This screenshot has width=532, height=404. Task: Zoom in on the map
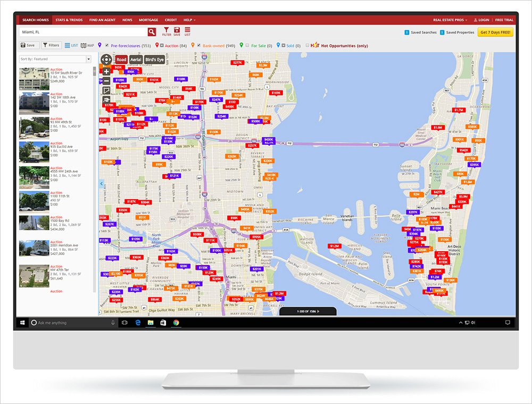pyautogui.click(x=106, y=71)
